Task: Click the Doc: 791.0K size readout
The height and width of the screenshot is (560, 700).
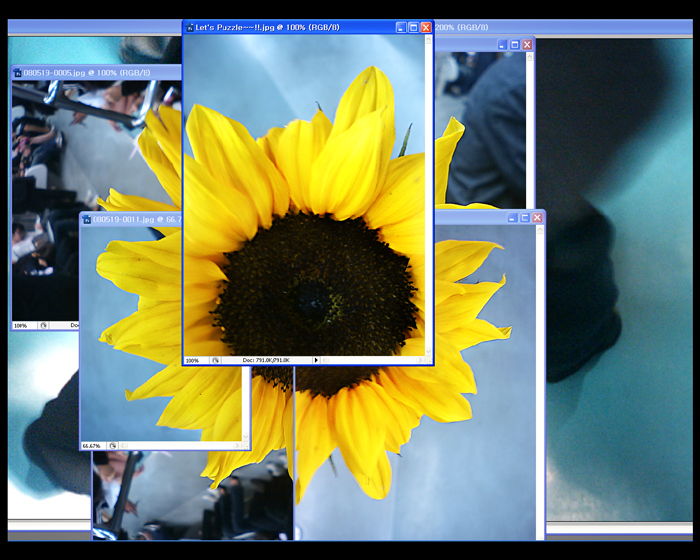Action: tap(266, 360)
